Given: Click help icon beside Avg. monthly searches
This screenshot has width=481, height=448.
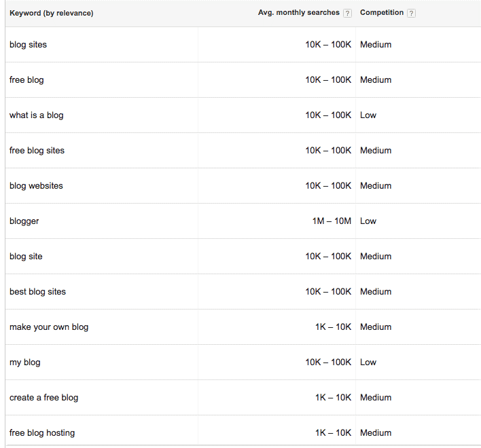Looking at the screenshot, I should coord(347,13).
